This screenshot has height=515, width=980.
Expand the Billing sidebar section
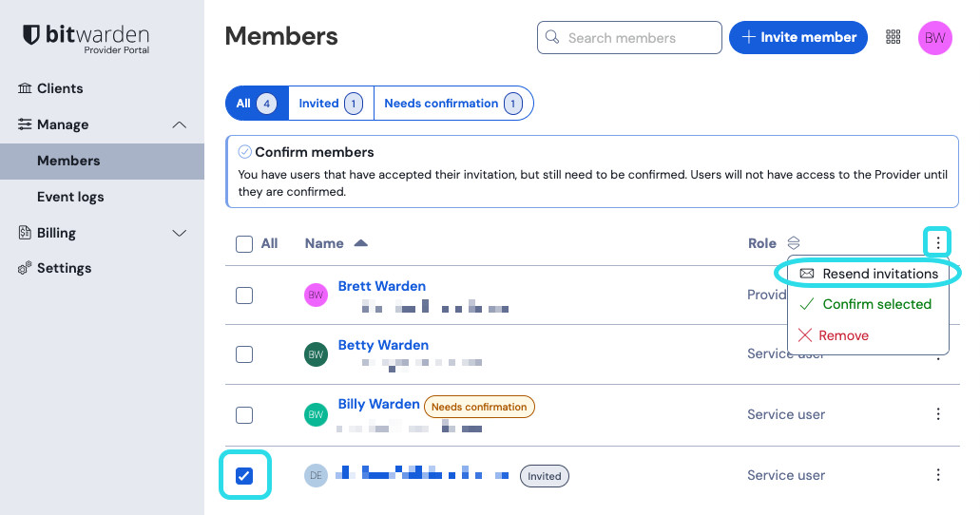[179, 233]
